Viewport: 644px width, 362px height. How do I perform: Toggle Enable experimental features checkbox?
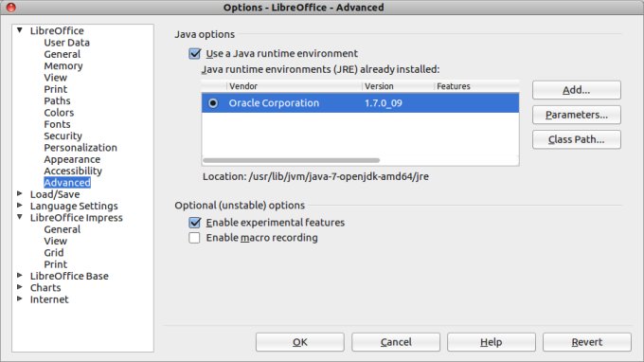coord(195,223)
